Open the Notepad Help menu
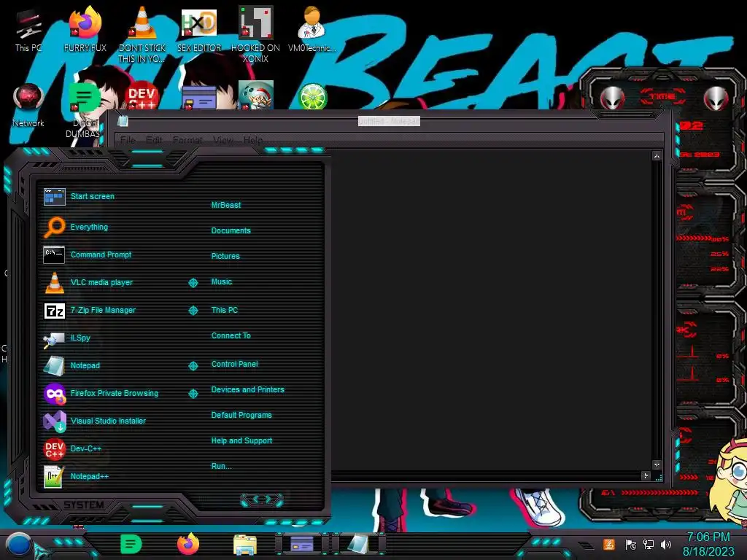The height and width of the screenshot is (560, 747). tap(253, 140)
